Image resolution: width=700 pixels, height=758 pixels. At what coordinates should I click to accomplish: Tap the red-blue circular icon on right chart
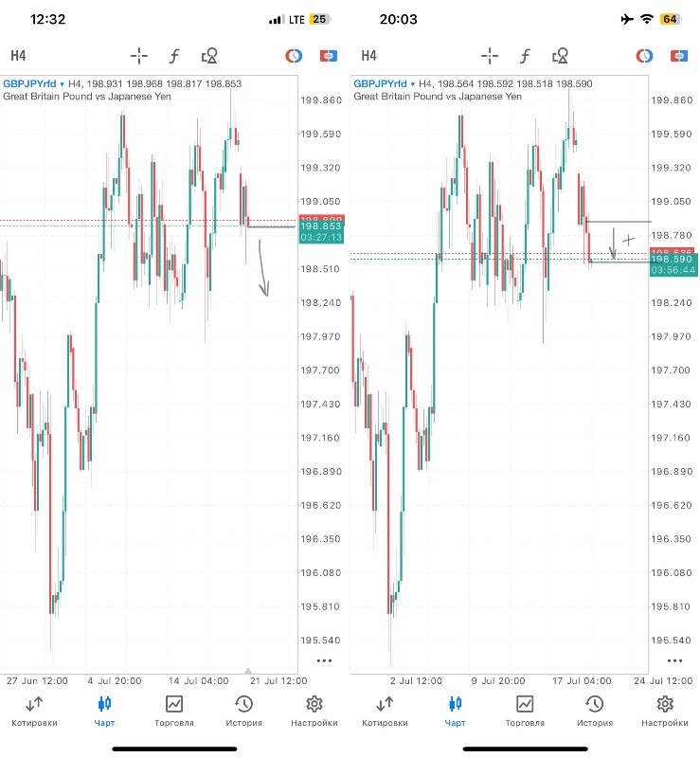point(644,56)
